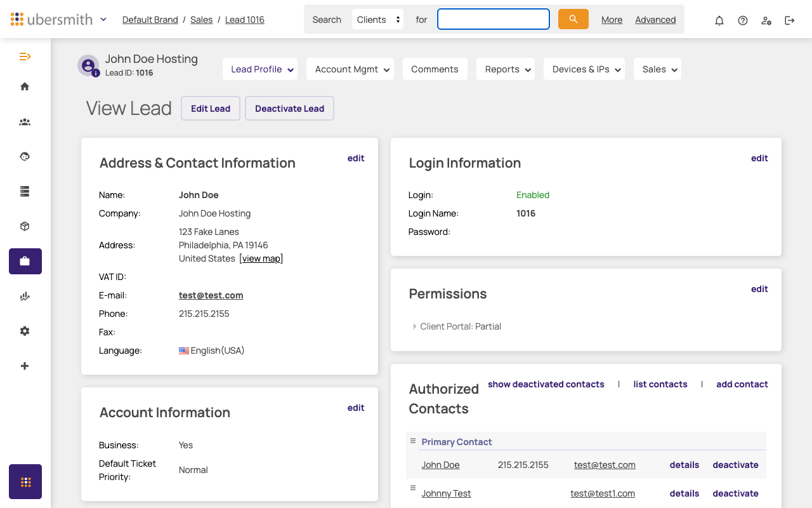Viewport: 812px width, 508px height.
Task: Click the logout icon in header
Action: coord(790,20)
